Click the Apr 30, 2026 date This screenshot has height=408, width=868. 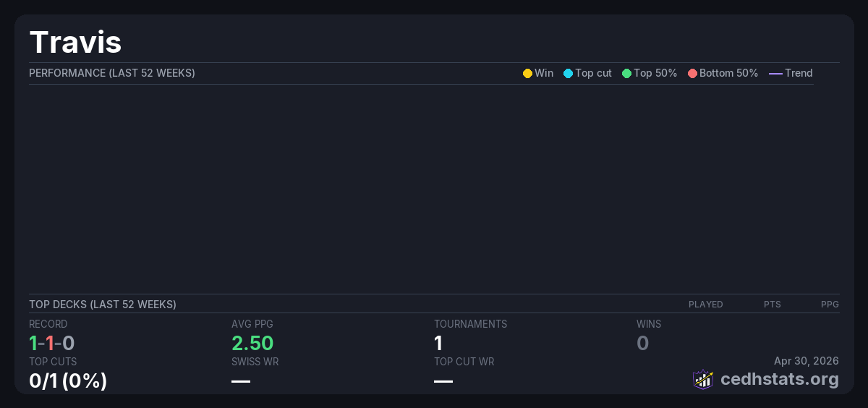(x=806, y=361)
